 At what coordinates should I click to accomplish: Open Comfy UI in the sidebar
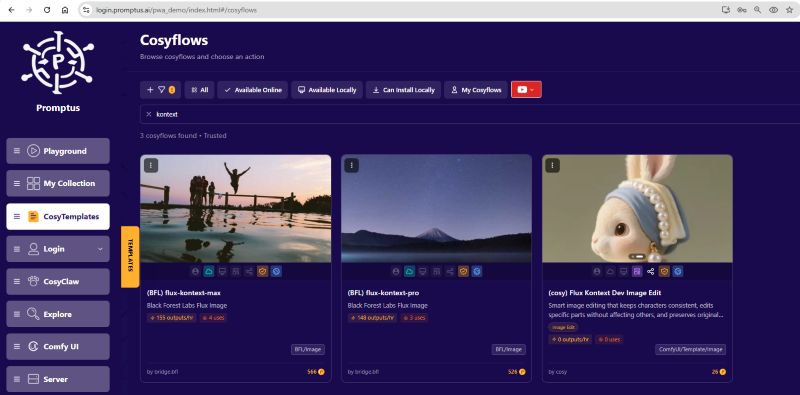pyautogui.click(x=58, y=347)
